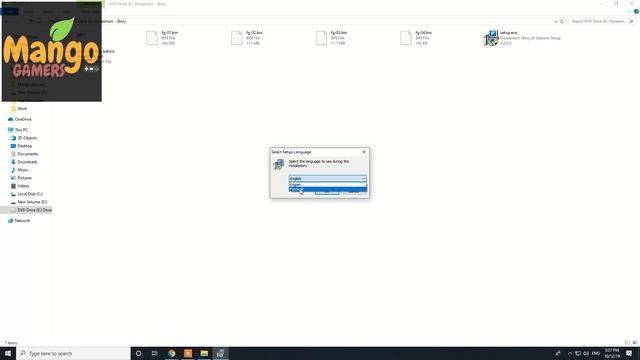The height and width of the screenshot is (360, 640).
Task: Pick English in the open language list
Action: click(327, 184)
